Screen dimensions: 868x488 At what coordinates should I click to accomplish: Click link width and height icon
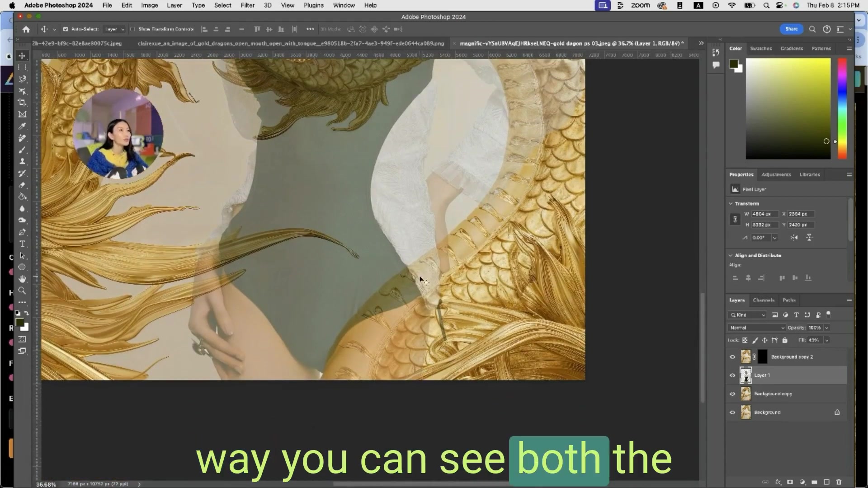coord(735,219)
